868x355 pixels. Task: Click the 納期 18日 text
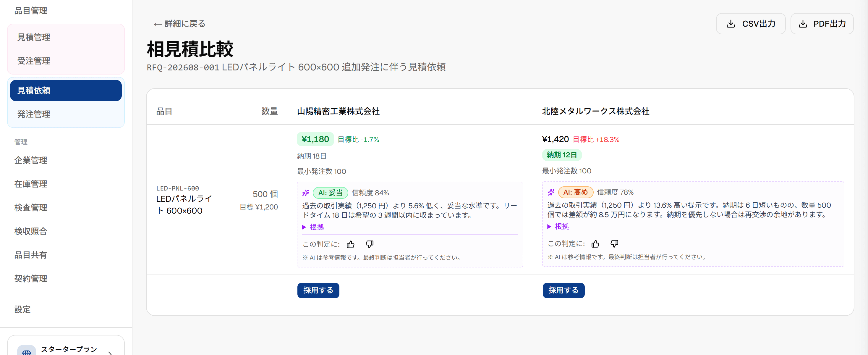311,156
